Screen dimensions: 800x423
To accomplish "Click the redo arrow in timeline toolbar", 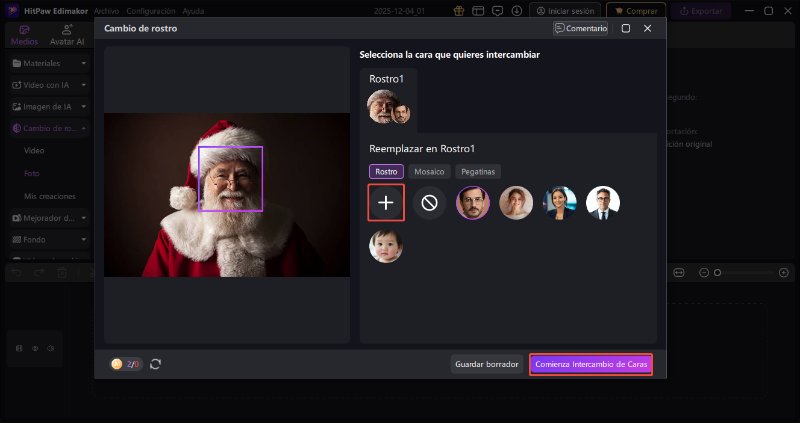I will click(39, 273).
